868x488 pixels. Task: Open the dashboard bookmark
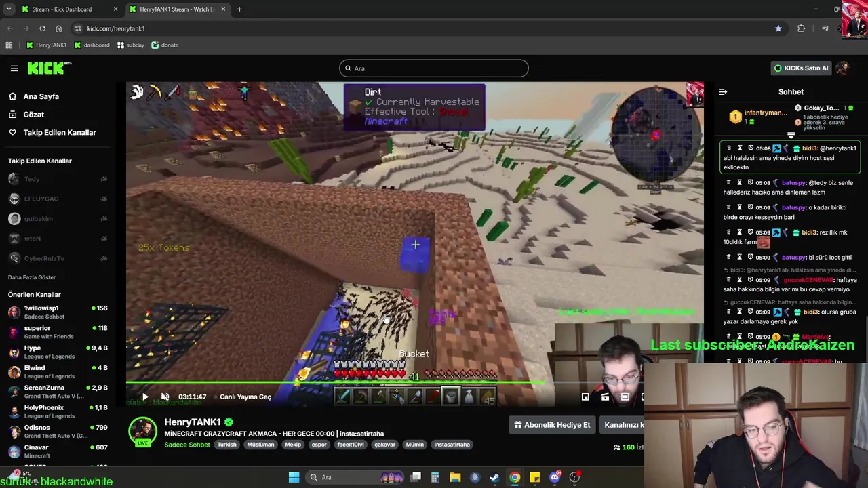[x=92, y=45]
